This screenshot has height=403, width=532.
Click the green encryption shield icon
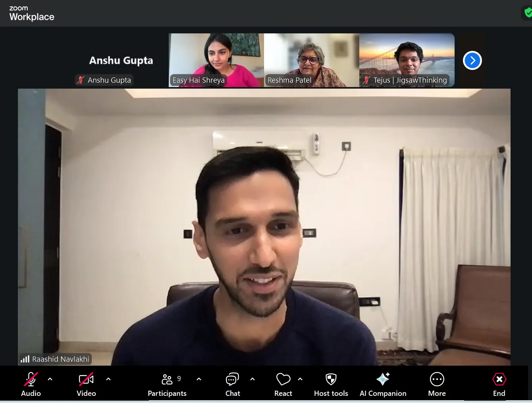point(528,13)
